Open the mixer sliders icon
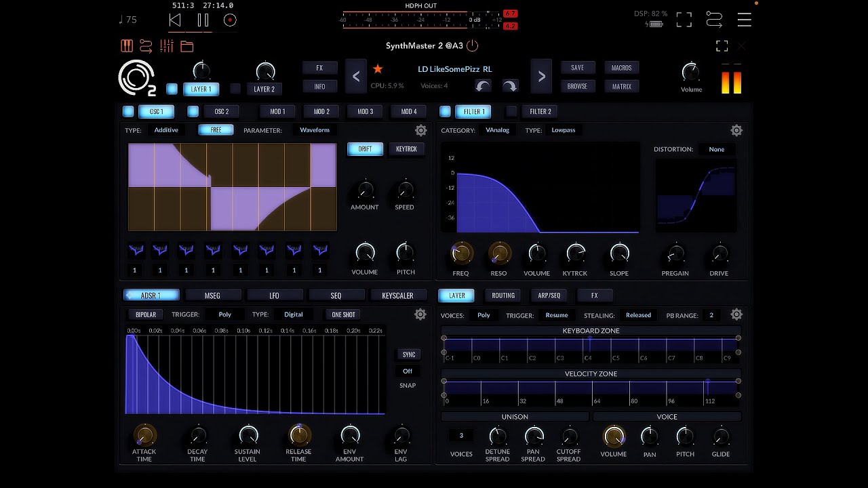 [x=167, y=46]
